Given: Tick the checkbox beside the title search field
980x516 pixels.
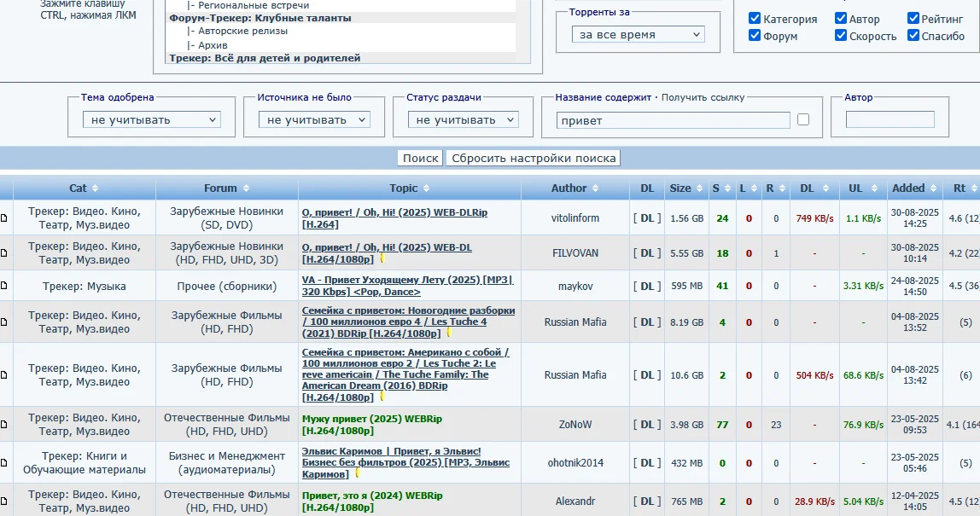Looking at the screenshot, I should 803,119.
